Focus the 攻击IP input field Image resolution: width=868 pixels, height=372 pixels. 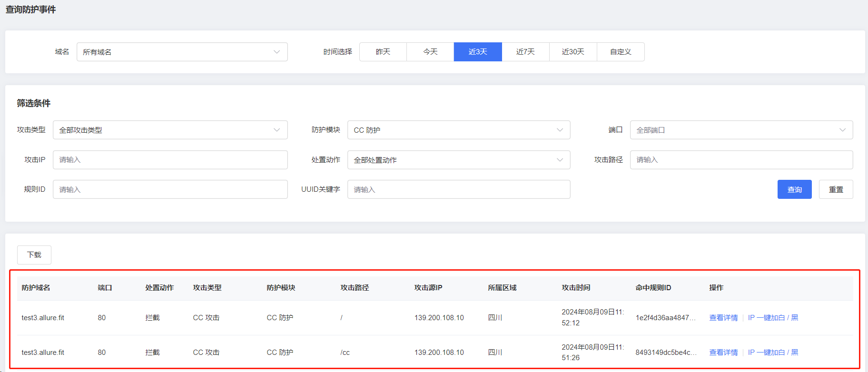[170, 160]
